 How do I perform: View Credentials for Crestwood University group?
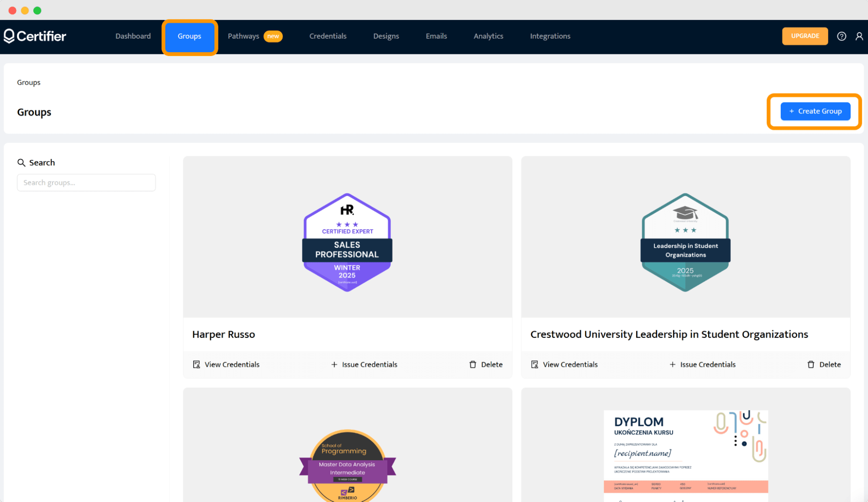click(x=564, y=364)
